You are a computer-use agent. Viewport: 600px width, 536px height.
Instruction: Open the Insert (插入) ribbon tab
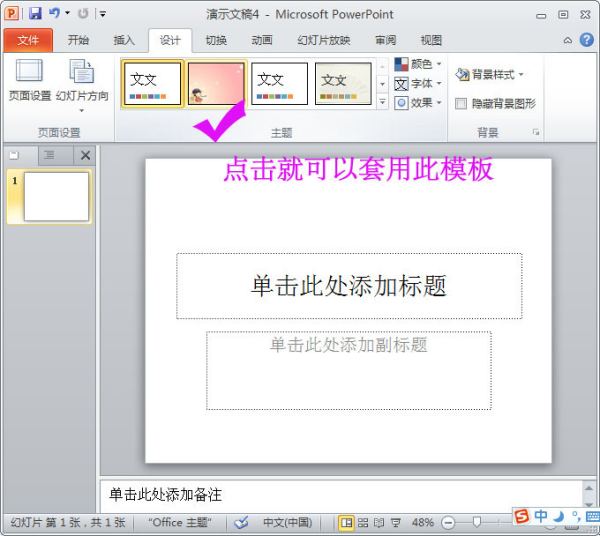click(x=124, y=40)
